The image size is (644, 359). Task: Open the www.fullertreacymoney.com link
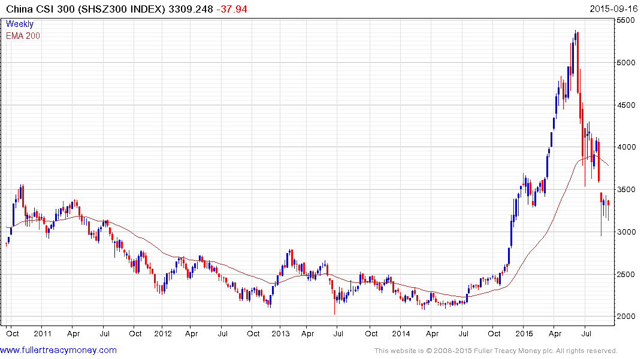point(58,350)
